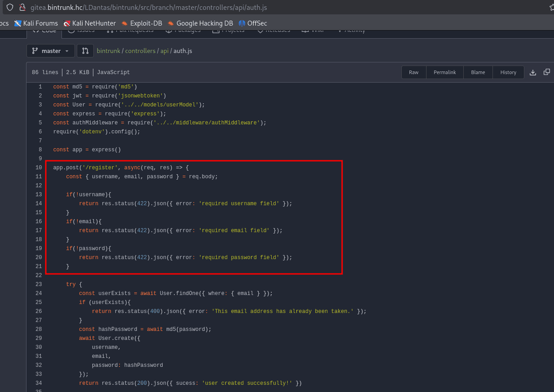Screen dimensions: 554x392
Task: Click the Raw button
Action: pyautogui.click(x=413, y=72)
